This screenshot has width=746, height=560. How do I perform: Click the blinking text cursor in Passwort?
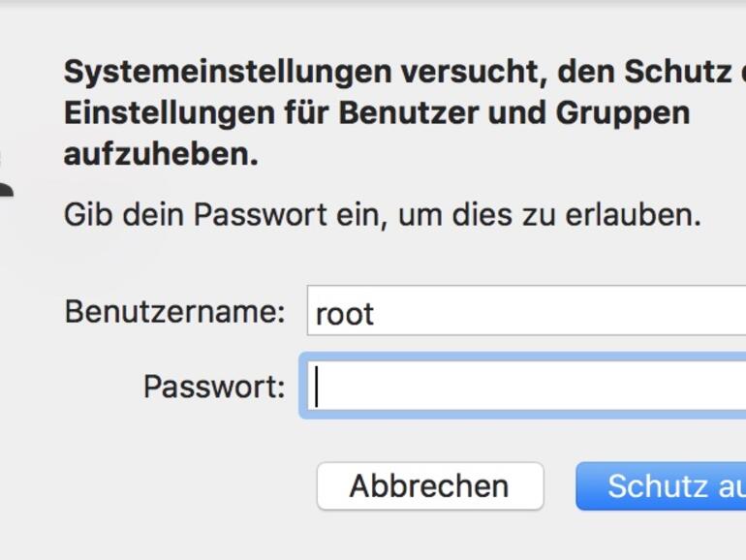(x=317, y=388)
